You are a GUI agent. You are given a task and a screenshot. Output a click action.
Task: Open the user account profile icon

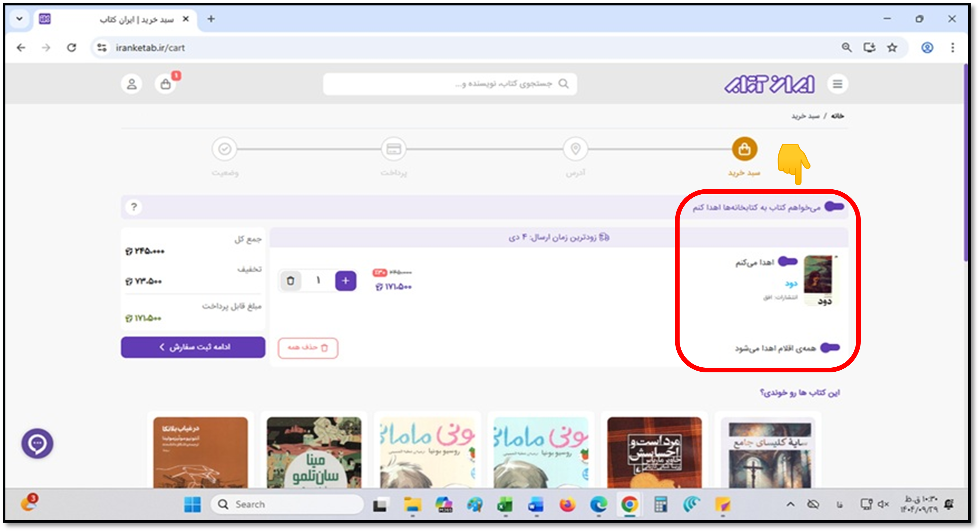click(132, 84)
